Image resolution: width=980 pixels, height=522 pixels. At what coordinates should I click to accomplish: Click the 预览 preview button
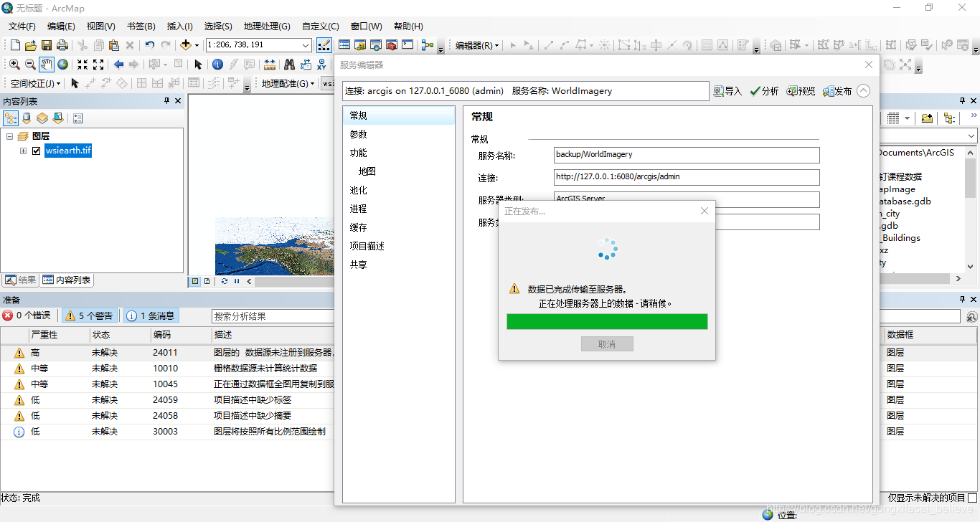pyautogui.click(x=801, y=91)
